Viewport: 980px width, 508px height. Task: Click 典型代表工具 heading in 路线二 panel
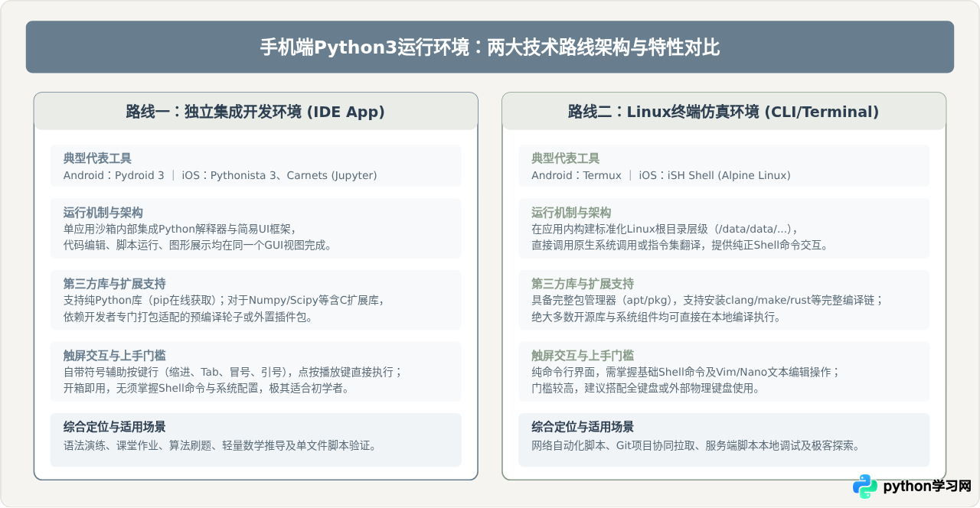[x=566, y=158]
